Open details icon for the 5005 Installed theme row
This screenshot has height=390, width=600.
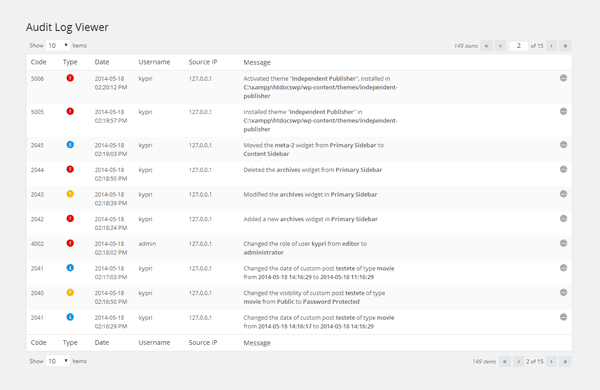pos(563,111)
